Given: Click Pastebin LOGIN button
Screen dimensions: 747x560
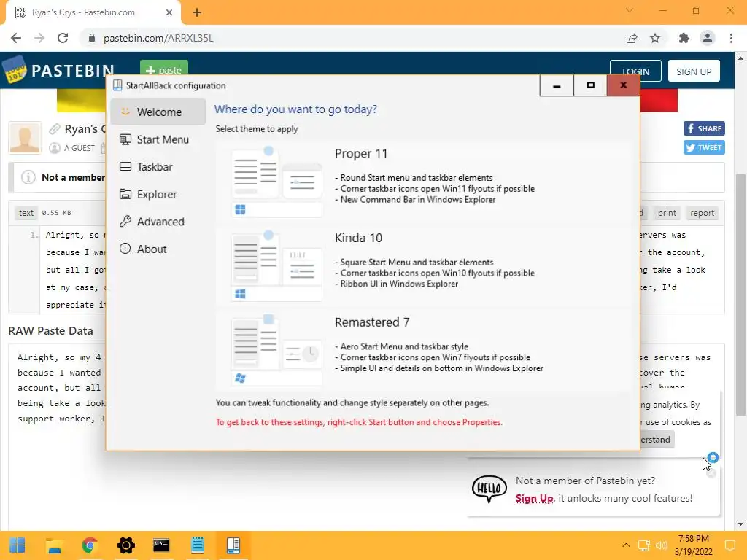Looking at the screenshot, I should [x=635, y=71].
